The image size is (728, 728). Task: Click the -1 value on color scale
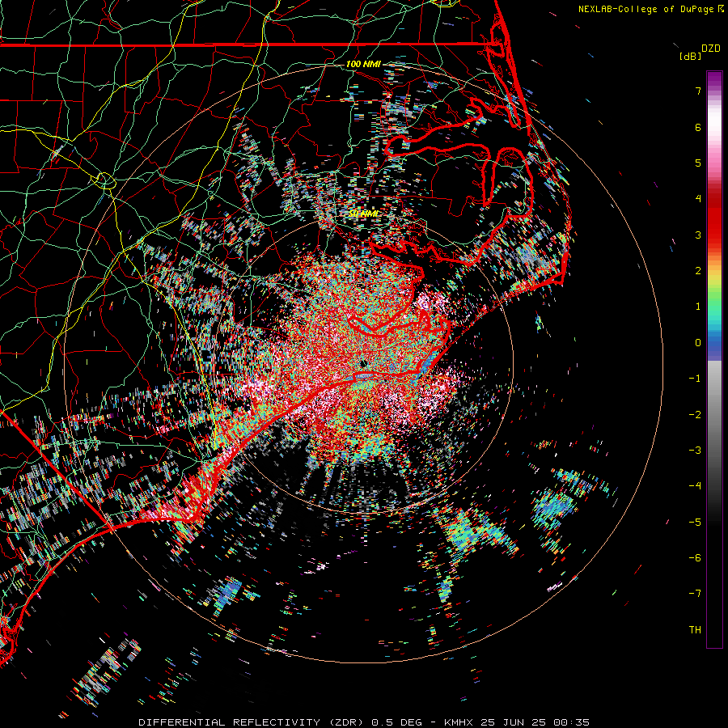(695, 379)
